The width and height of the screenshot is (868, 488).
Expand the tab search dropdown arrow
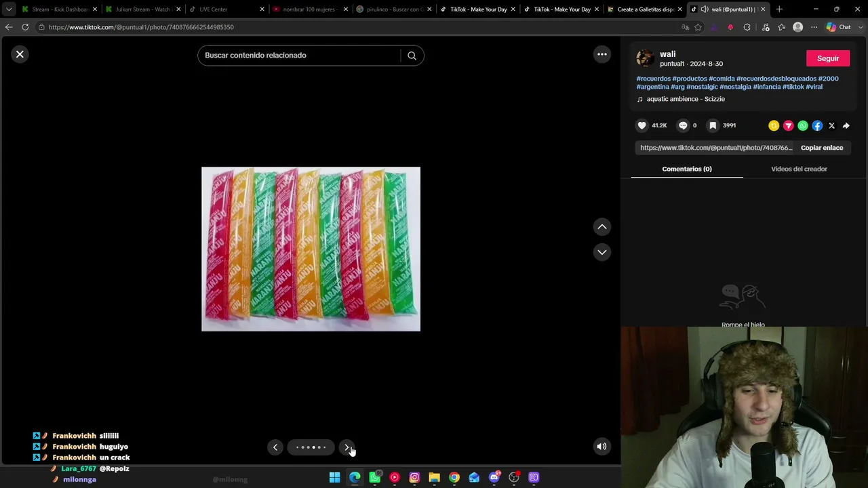[8, 9]
